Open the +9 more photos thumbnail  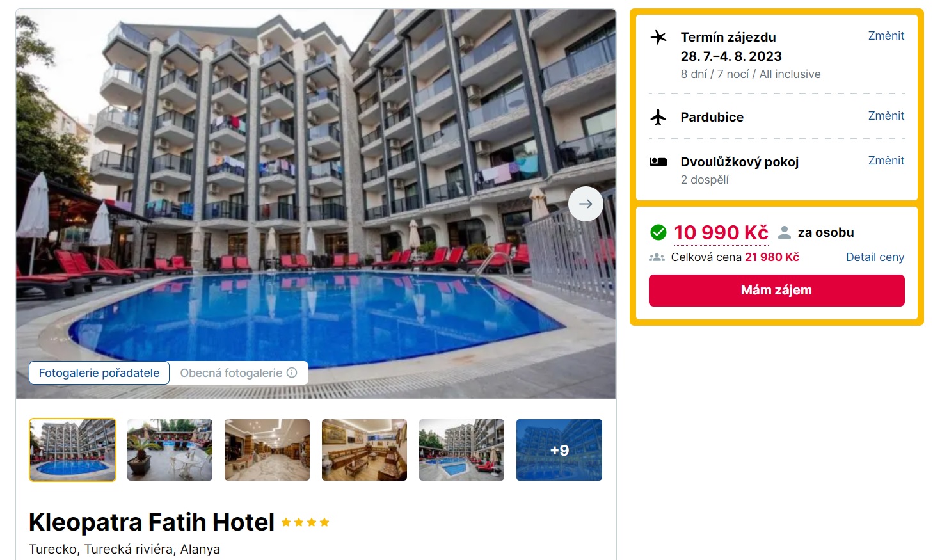click(x=559, y=450)
